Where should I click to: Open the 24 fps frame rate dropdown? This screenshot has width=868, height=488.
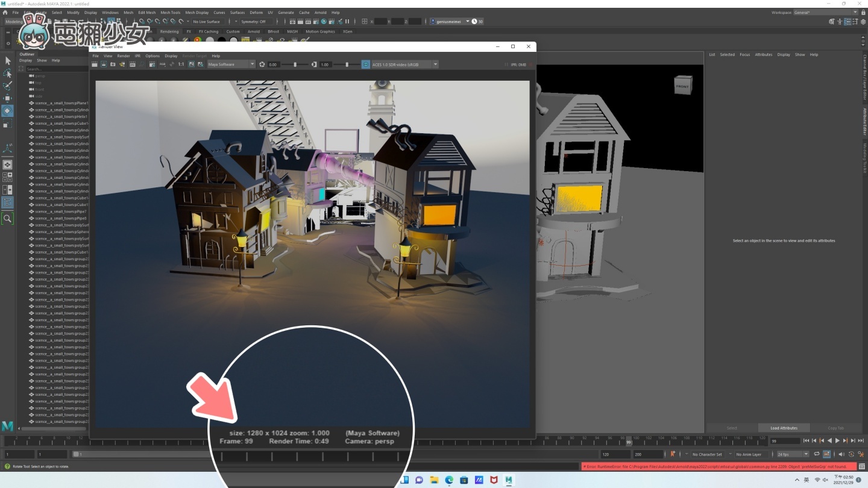792,454
